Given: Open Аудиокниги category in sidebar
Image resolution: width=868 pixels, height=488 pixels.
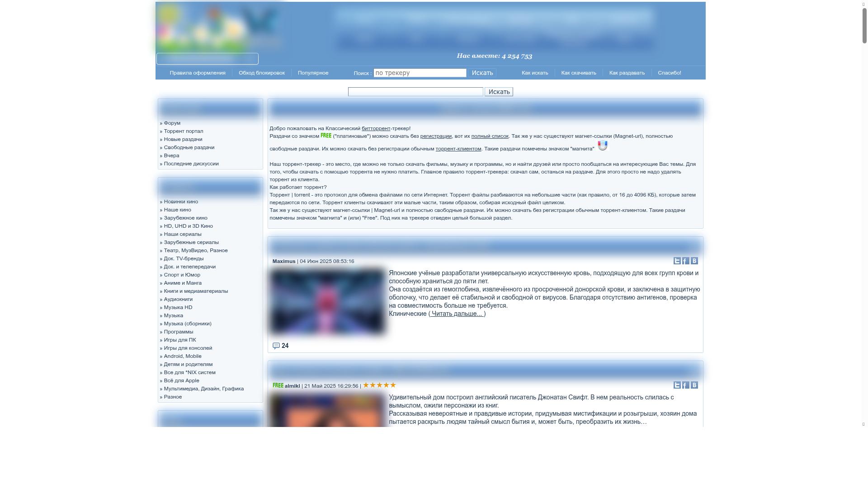Looking at the screenshot, I should pyautogui.click(x=178, y=299).
